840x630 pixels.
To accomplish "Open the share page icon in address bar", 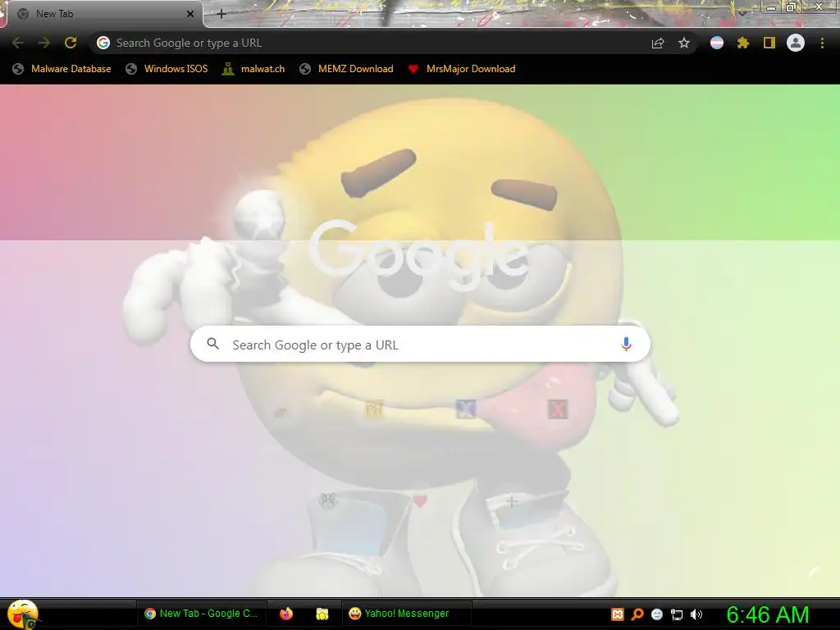I will click(658, 43).
